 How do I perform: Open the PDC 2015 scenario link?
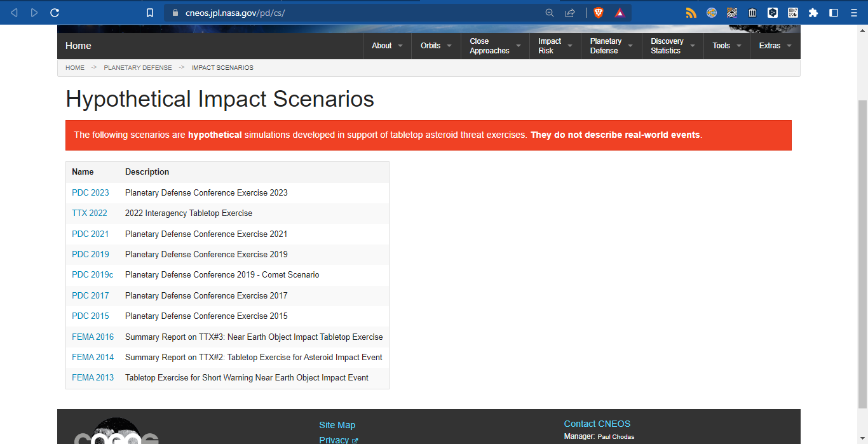pyautogui.click(x=90, y=316)
